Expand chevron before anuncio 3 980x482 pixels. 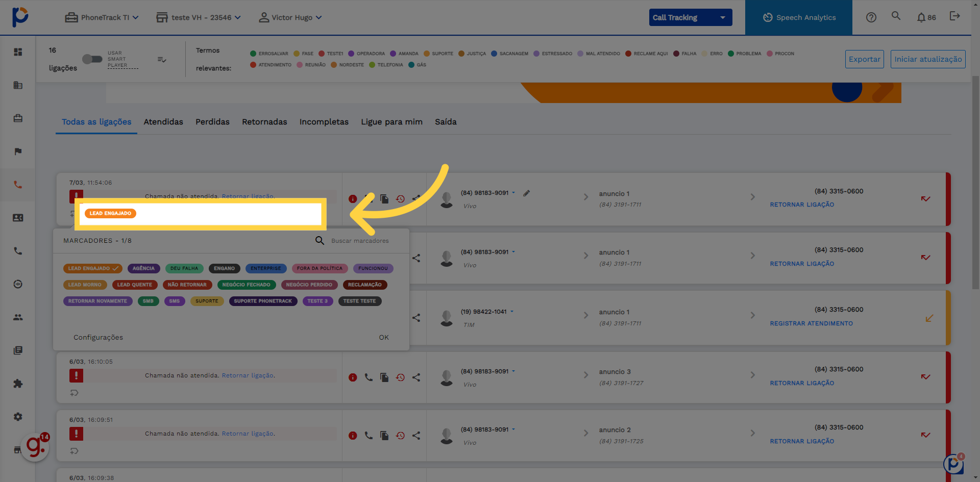pyautogui.click(x=586, y=375)
